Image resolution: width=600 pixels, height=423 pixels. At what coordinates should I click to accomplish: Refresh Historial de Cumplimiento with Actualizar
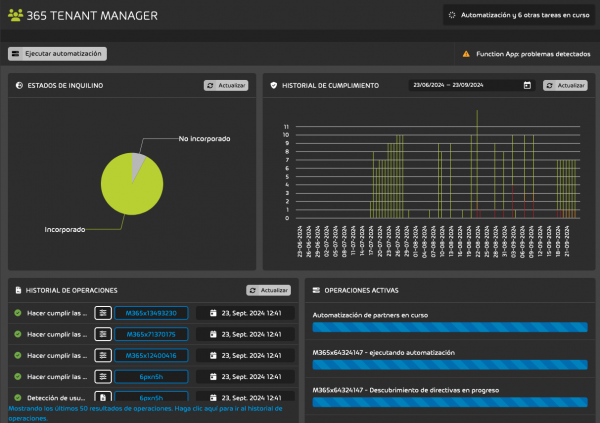click(565, 85)
